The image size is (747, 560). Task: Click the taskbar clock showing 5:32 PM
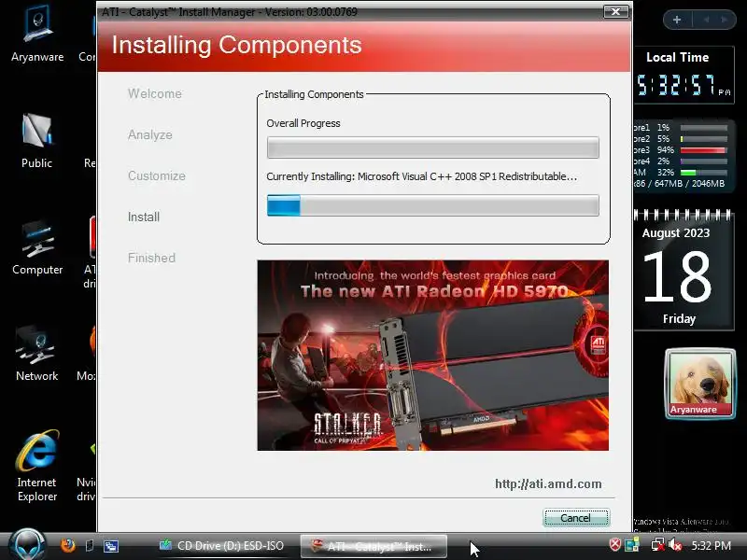pos(711,545)
